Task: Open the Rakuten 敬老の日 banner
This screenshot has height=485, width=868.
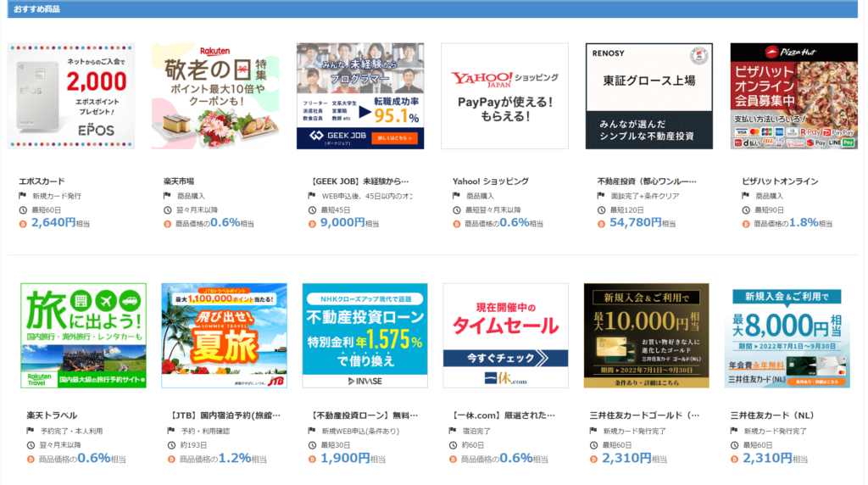Action: [x=215, y=96]
